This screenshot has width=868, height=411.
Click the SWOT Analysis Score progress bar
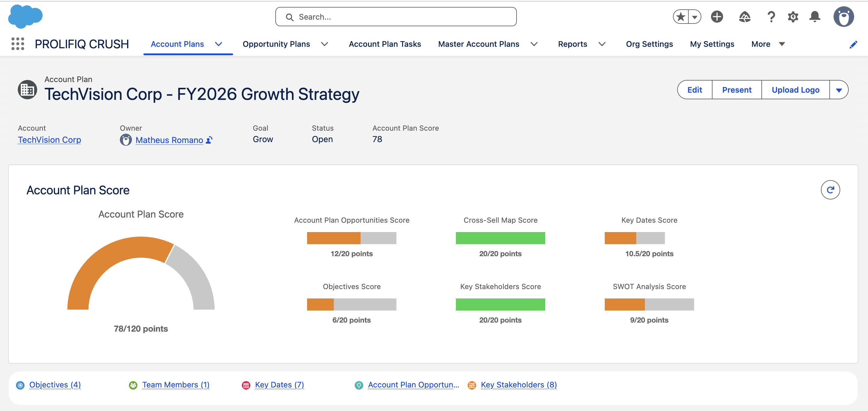click(x=649, y=304)
